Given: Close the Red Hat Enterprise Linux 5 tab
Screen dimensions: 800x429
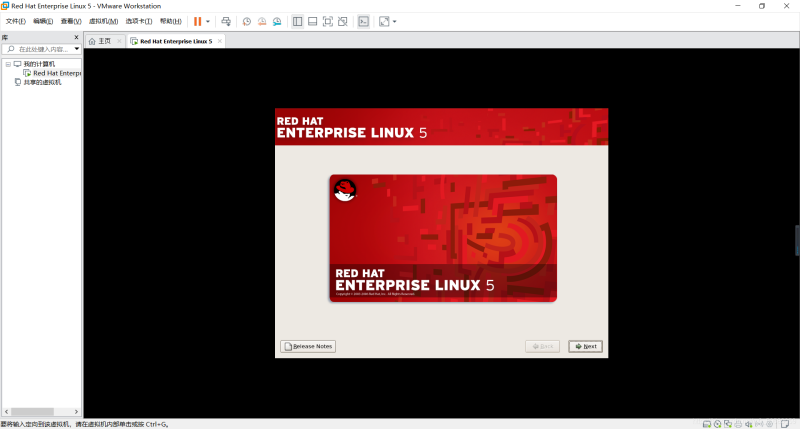Looking at the screenshot, I should point(220,41).
